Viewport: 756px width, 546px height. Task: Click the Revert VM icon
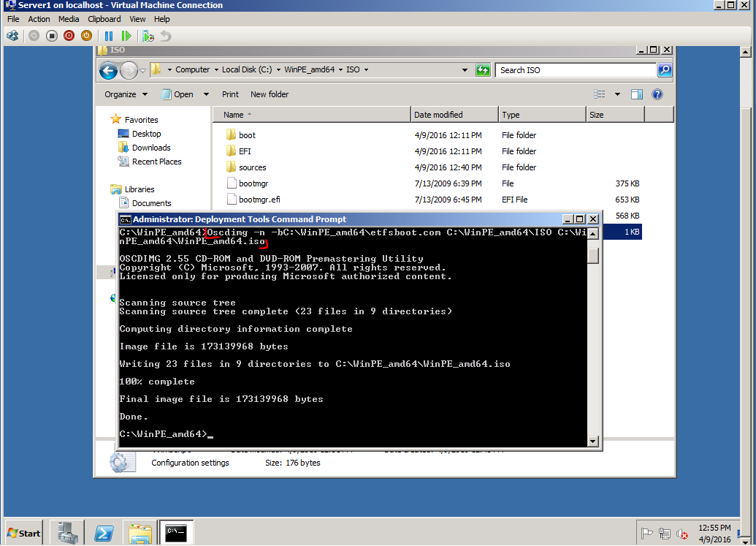166,36
